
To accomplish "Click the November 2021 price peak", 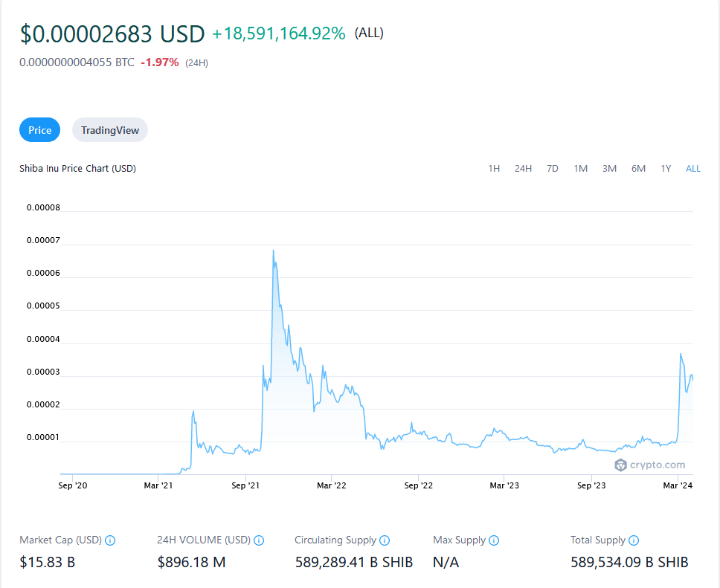I will tap(274, 251).
